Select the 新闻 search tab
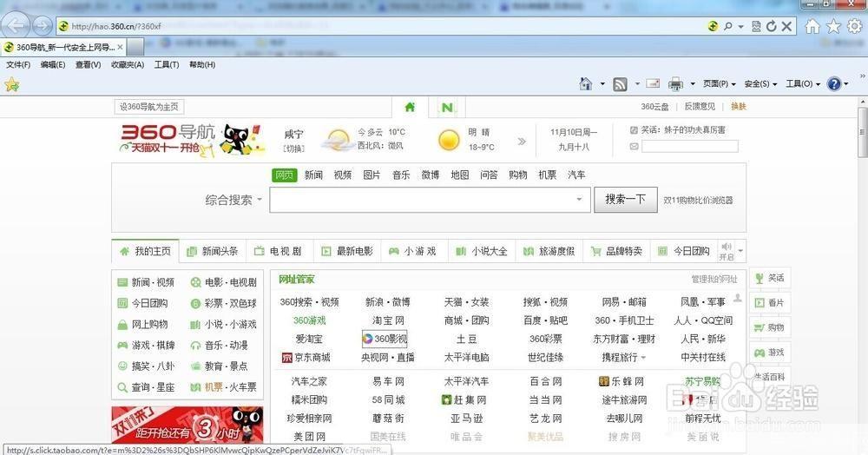 pyautogui.click(x=313, y=175)
